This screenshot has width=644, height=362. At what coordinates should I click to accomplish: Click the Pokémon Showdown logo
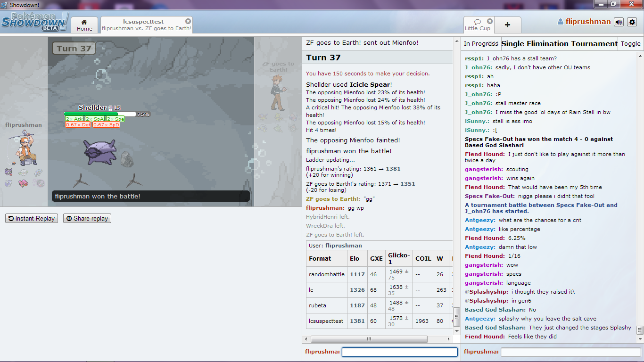click(34, 22)
